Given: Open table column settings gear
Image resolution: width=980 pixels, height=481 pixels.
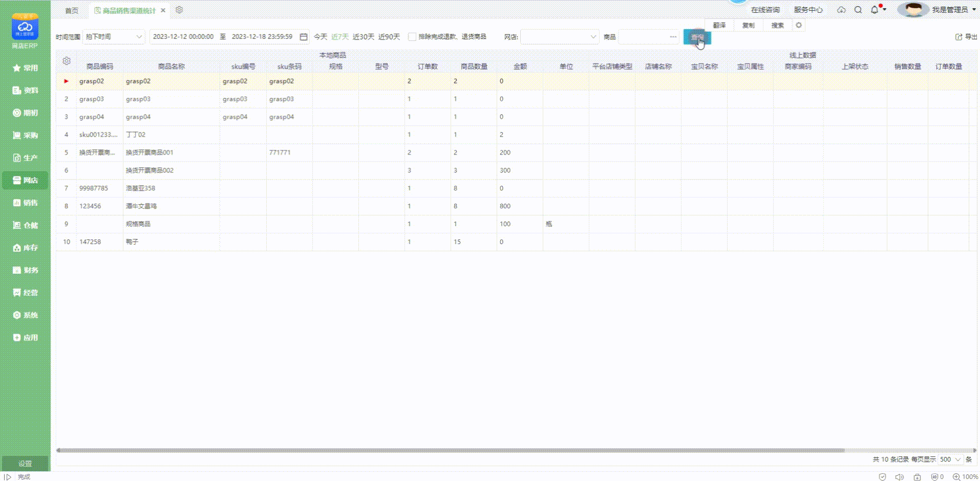Looking at the screenshot, I should tap(67, 61).
